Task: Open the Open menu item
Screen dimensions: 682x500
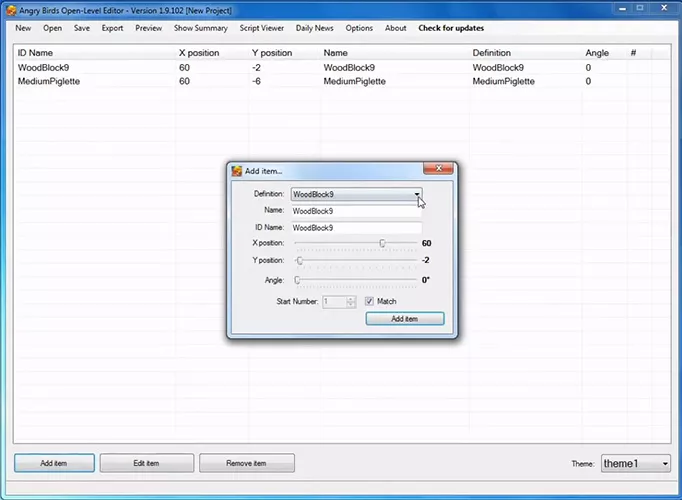Action: [x=52, y=28]
